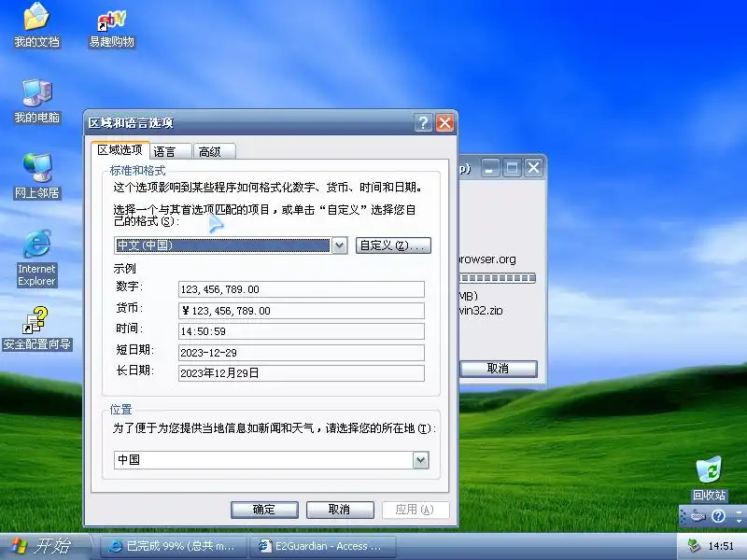Click the taskbar clock showing 14:51
This screenshot has width=747, height=560.
[721, 546]
